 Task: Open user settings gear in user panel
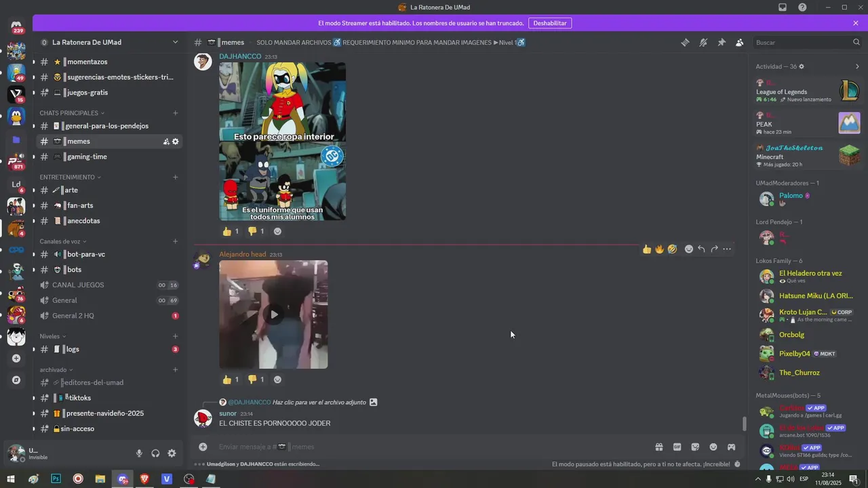click(172, 453)
